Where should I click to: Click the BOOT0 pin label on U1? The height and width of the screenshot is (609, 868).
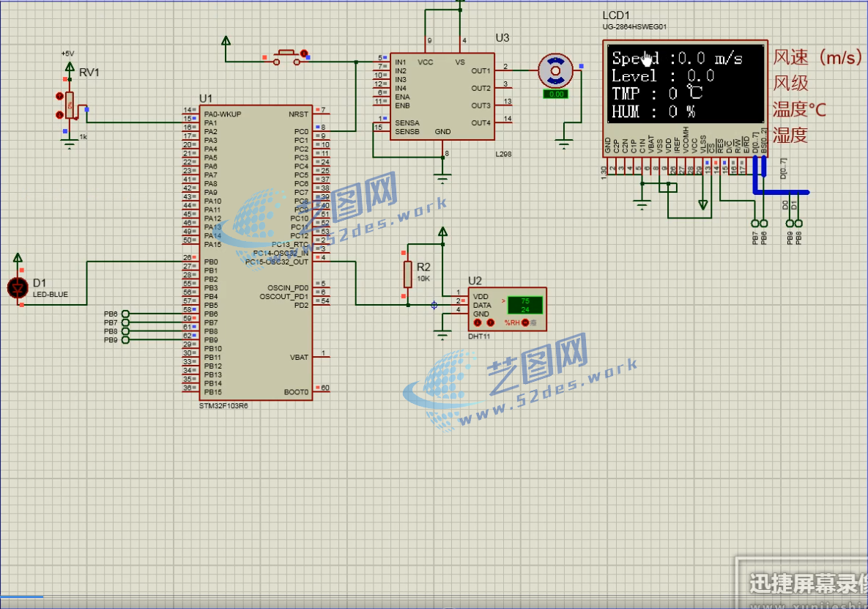click(x=296, y=392)
